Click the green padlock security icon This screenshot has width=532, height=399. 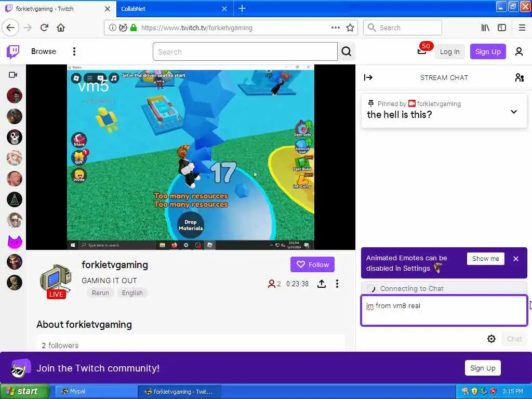(x=134, y=28)
